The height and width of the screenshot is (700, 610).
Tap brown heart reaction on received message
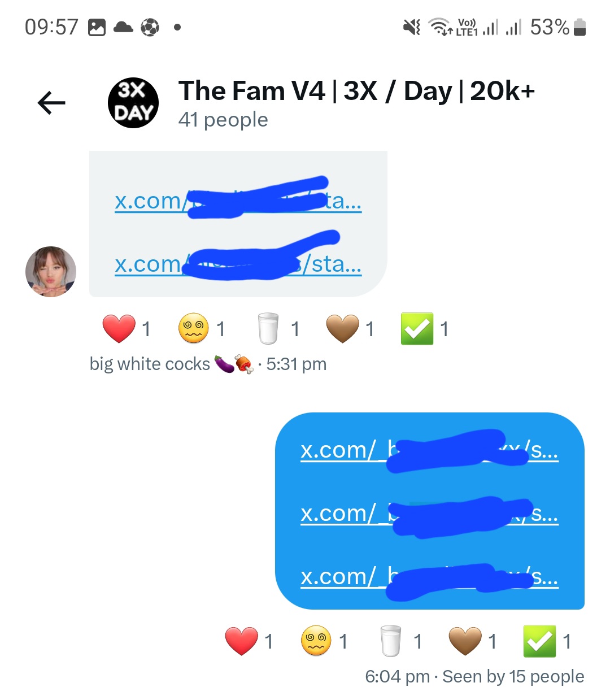(x=351, y=329)
